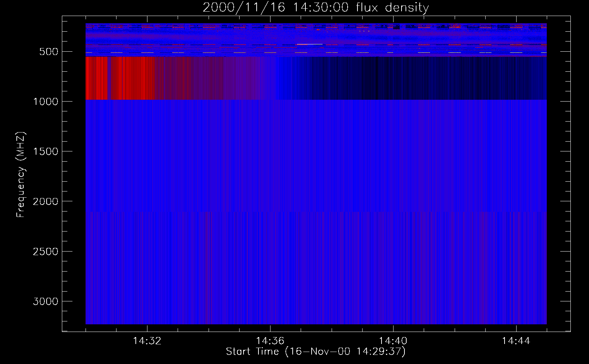Click the white streak near 14:37 above 500 MHz
Image resolution: width=589 pixels, height=364 pixels.
pos(309,44)
